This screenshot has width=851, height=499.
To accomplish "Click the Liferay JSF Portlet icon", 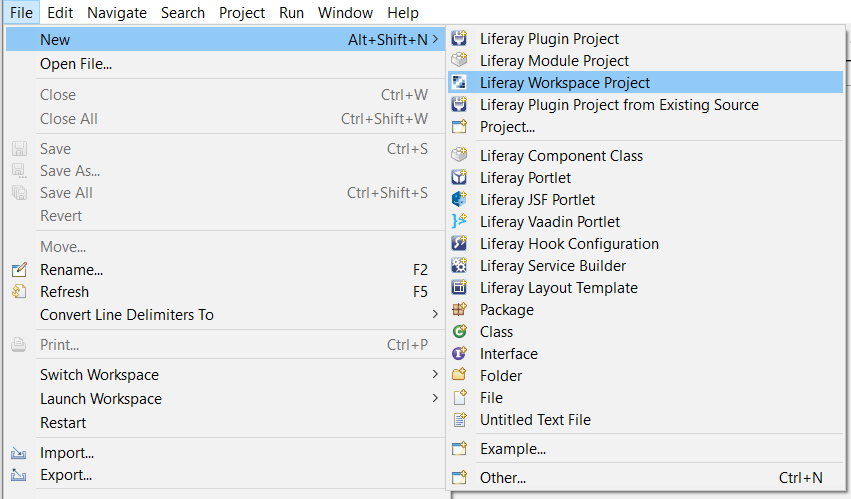I will coord(459,199).
